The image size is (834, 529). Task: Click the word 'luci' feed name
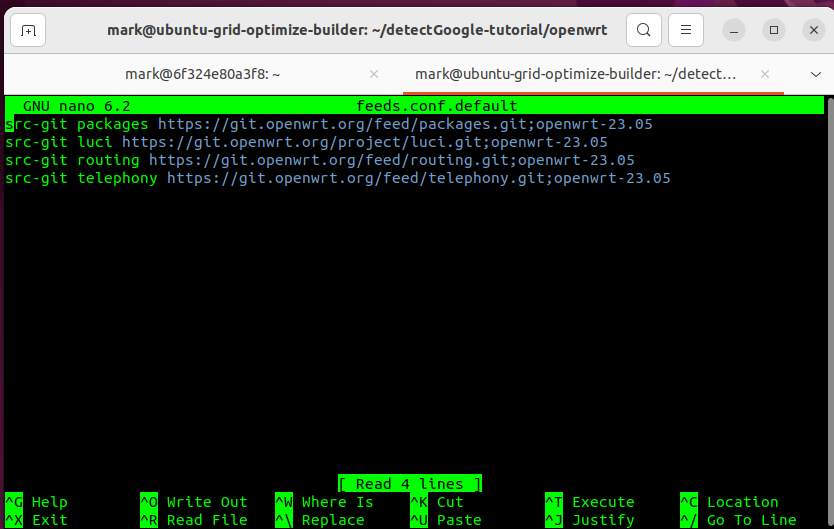coord(95,142)
